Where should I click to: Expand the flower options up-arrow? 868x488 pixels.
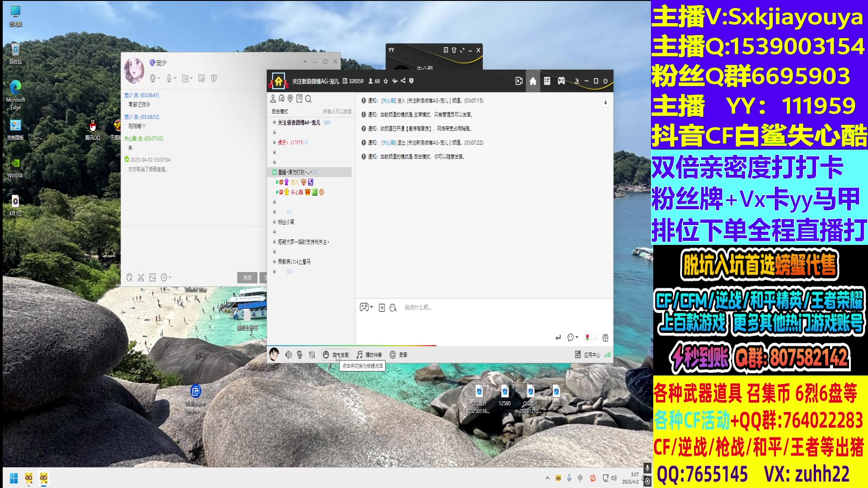pyautogui.click(x=595, y=338)
